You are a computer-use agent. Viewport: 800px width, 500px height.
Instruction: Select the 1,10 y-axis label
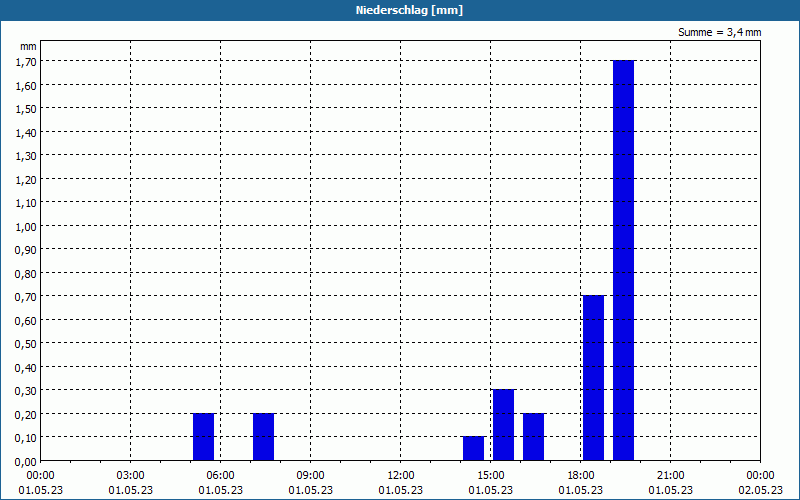pyautogui.click(x=26, y=203)
